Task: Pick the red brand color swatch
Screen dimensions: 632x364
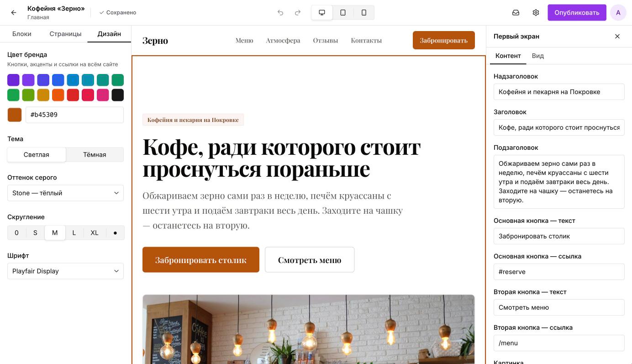Action: (73, 95)
